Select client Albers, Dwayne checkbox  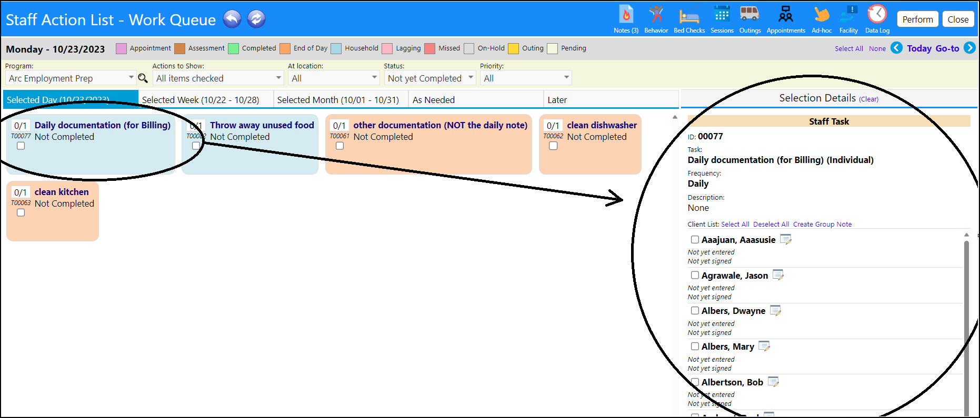695,310
